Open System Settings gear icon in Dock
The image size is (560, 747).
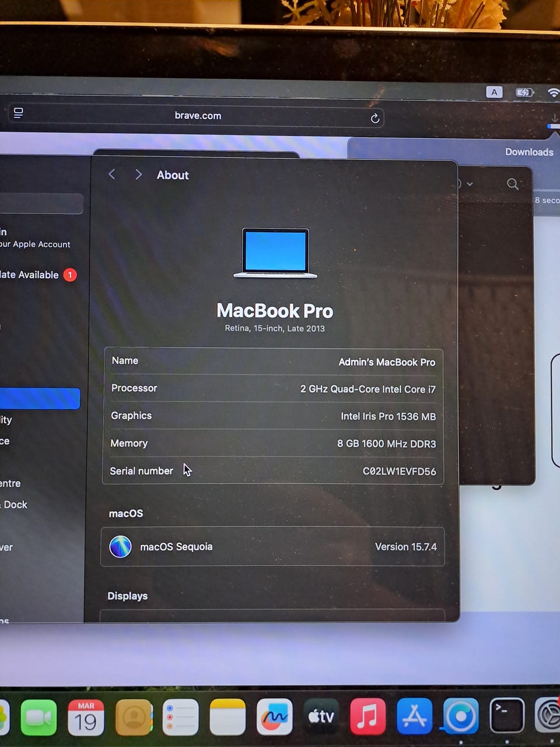tap(548, 715)
